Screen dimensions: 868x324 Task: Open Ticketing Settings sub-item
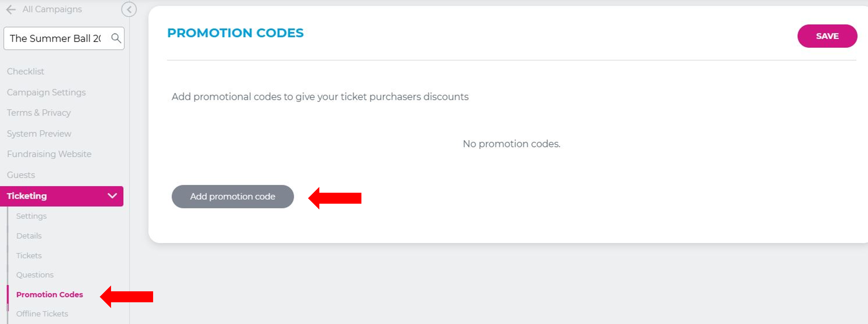click(x=31, y=216)
